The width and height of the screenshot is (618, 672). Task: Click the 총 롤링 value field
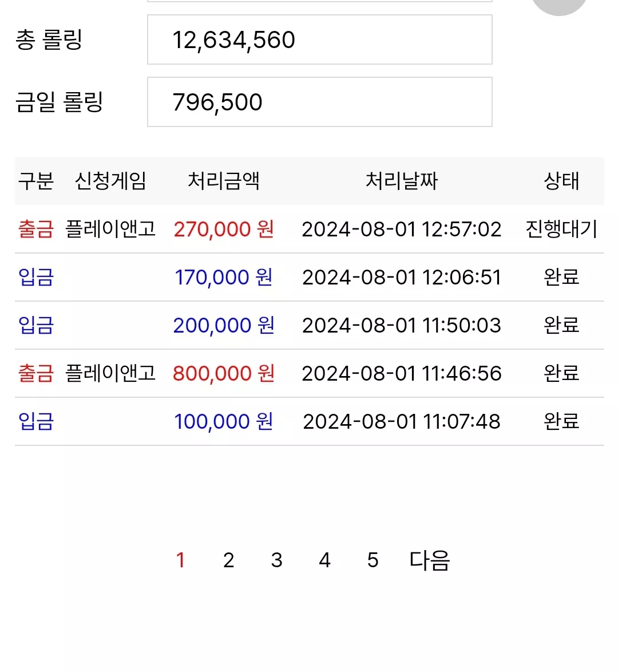pyautogui.click(x=320, y=40)
